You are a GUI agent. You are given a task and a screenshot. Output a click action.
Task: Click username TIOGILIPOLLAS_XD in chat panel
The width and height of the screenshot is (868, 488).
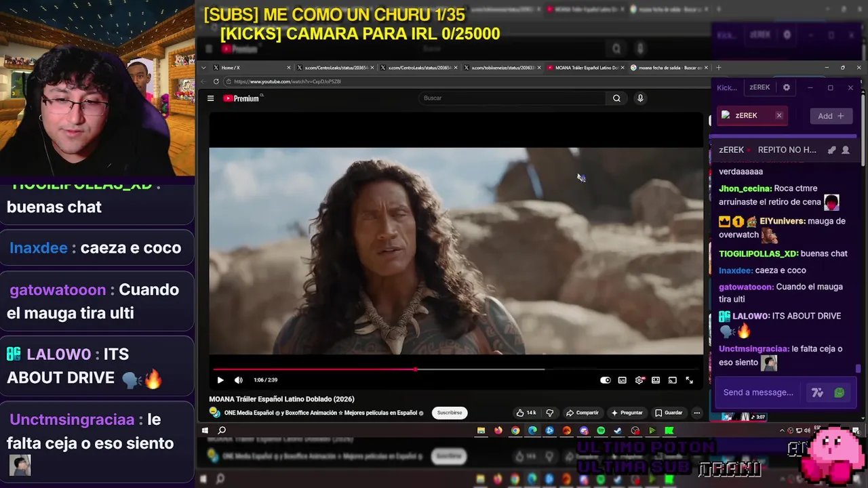(x=758, y=253)
